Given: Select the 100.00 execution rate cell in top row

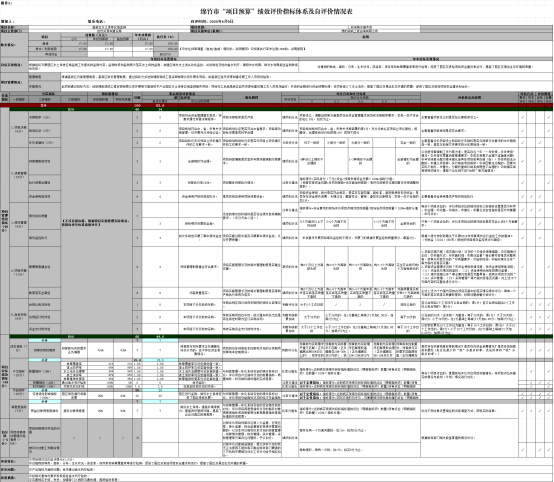Looking at the screenshot, I should 166,44.
